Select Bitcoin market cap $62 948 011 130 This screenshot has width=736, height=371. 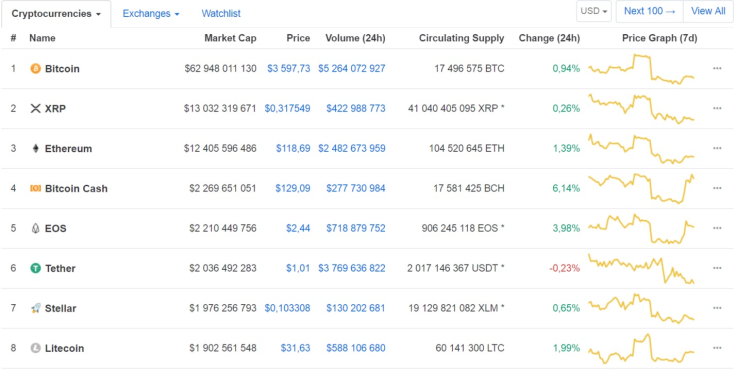click(221, 69)
